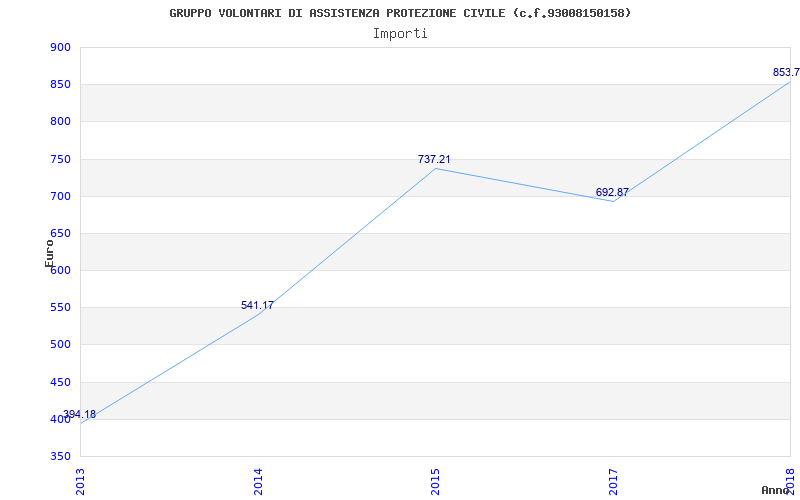Click the 500 y-axis tick label
800x500 pixels.
(x=60, y=345)
